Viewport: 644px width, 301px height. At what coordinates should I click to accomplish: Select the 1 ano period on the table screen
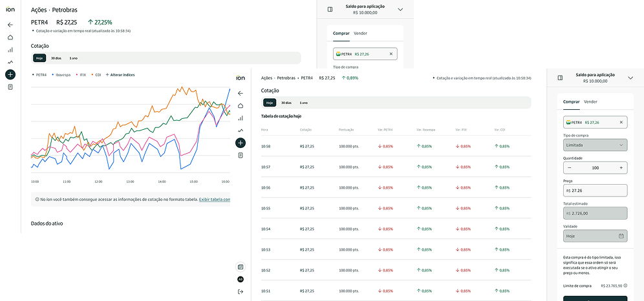coord(303,103)
